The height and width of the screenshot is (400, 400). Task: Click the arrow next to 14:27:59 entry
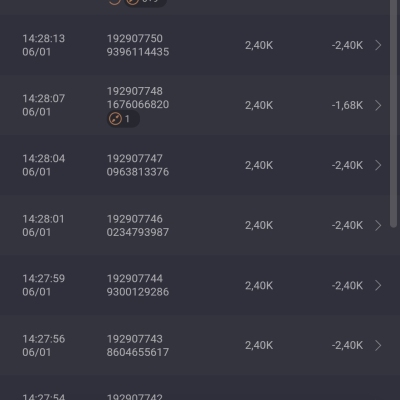[x=378, y=285]
